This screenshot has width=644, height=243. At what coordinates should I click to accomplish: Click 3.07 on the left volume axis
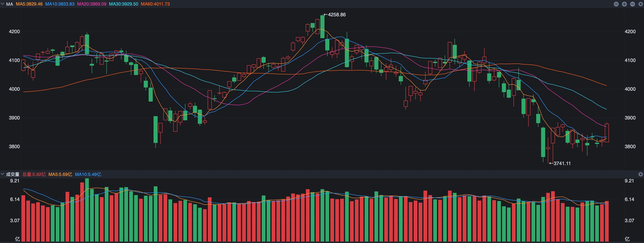[x=15, y=221]
